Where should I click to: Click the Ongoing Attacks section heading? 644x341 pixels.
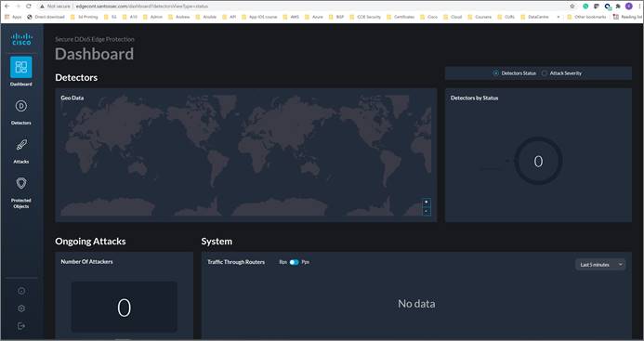coord(90,242)
